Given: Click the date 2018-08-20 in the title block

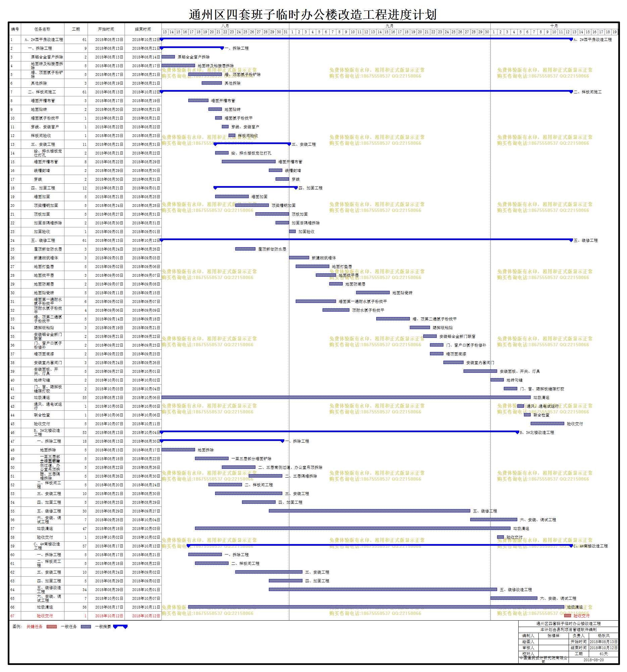Looking at the screenshot, I should 593,660.
